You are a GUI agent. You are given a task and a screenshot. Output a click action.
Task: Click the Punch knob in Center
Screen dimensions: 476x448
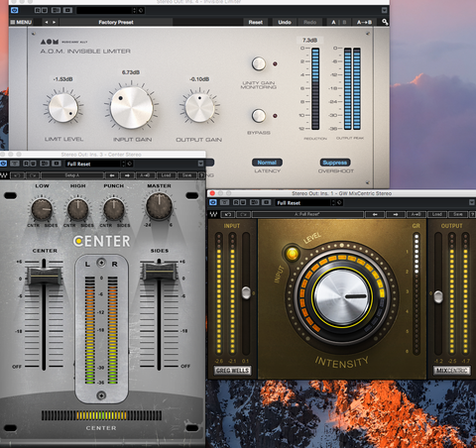pos(114,210)
